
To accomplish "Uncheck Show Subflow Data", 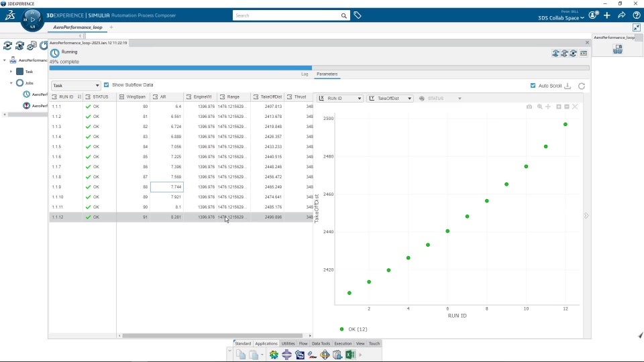I will coord(107,85).
